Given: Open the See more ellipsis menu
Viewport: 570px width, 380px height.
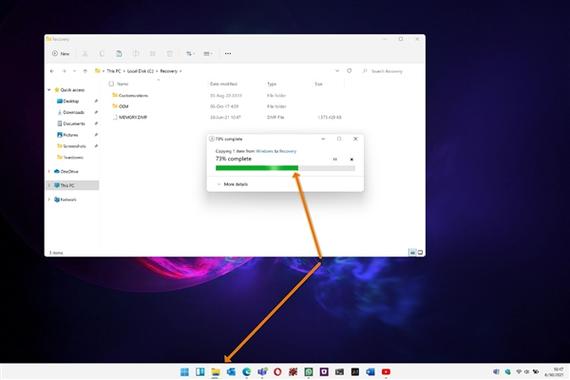Looking at the screenshot, I should coord(228,53).
